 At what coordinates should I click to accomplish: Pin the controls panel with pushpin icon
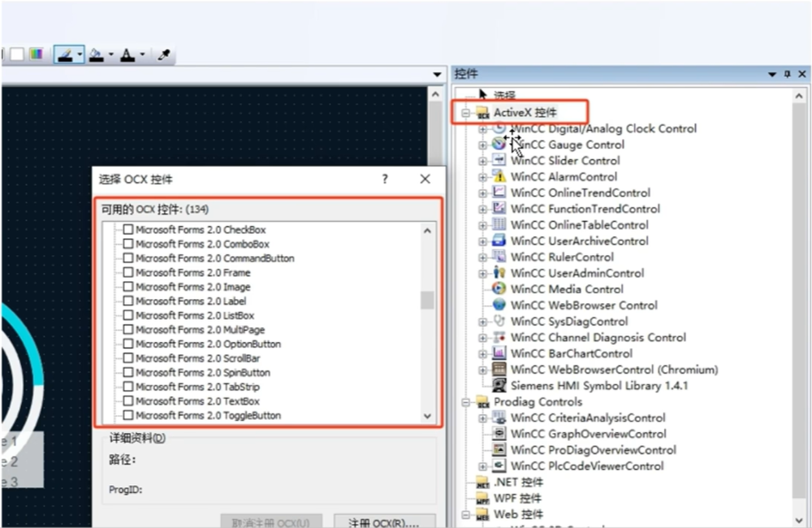[x=787, y=74]
